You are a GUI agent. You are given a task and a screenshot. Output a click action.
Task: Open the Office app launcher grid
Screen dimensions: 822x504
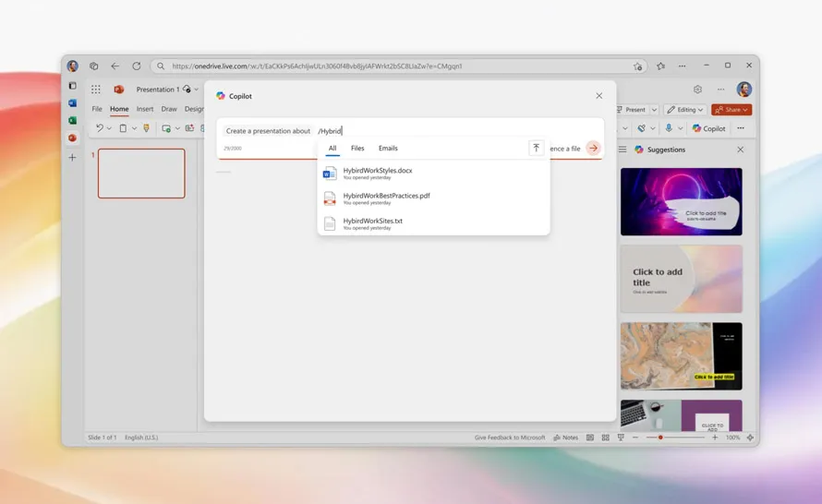click(95, 90)
